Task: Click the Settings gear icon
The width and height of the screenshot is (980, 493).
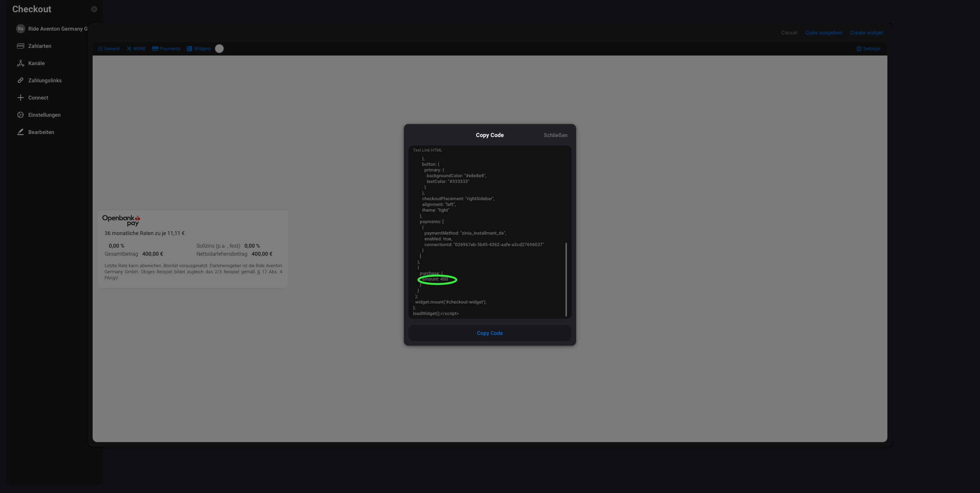Action: tap(859, 49)
